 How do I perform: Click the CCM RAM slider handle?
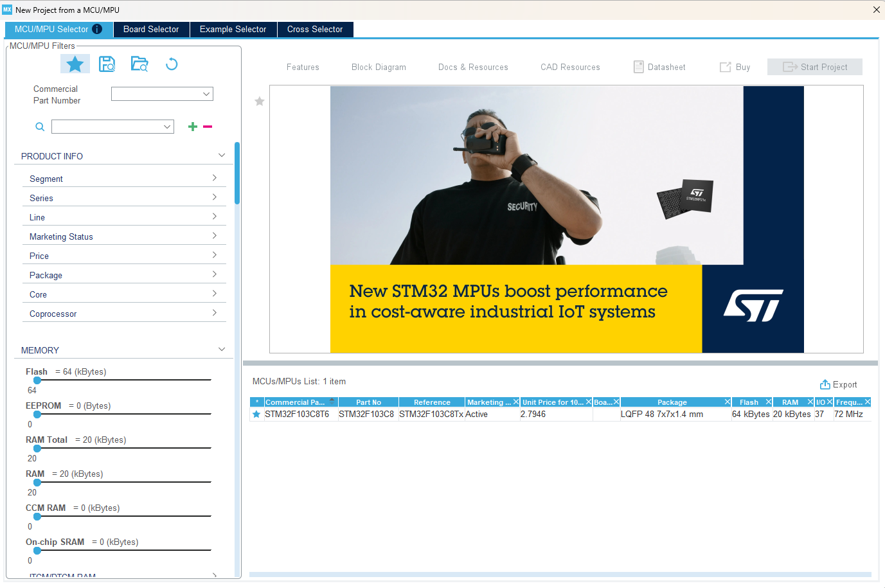(x=37, y=517)
